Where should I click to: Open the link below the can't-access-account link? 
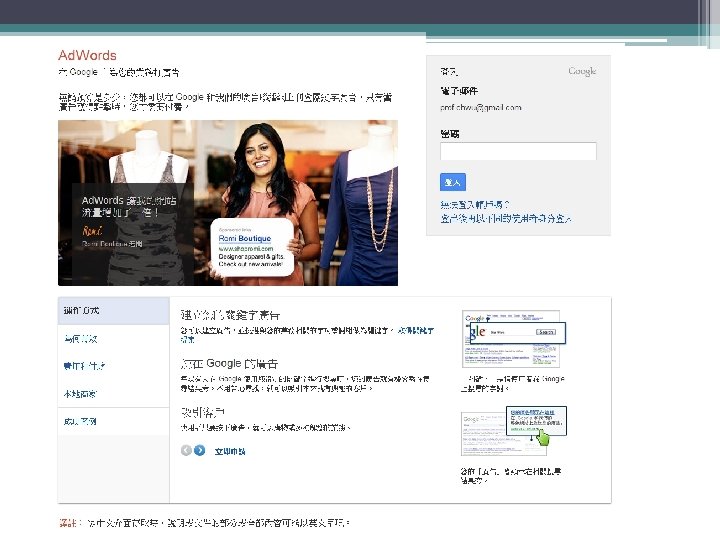tap(505, 219)
